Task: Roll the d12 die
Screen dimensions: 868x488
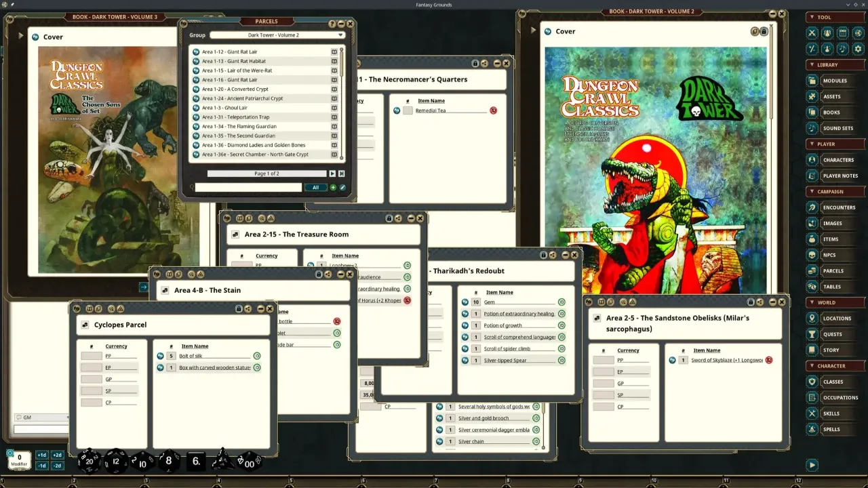Action: coord(116,461)
